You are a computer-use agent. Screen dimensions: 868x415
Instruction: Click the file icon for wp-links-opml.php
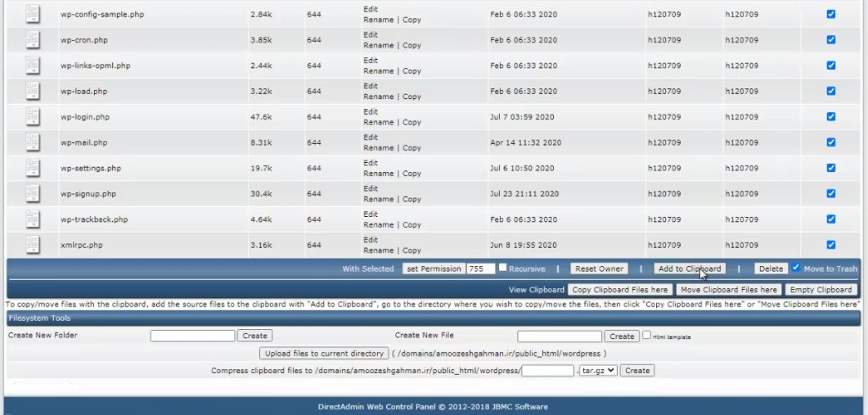pyautogui.click(x=33, y=65)
